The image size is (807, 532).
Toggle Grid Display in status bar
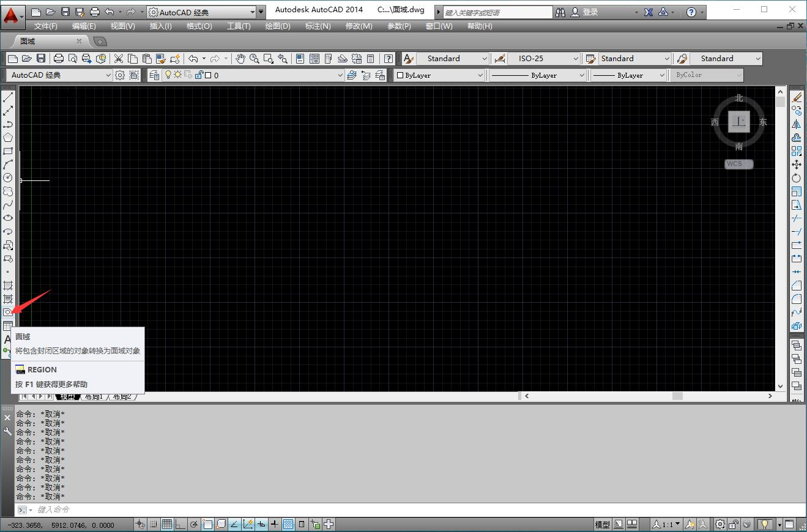click(x=166, y=524)
